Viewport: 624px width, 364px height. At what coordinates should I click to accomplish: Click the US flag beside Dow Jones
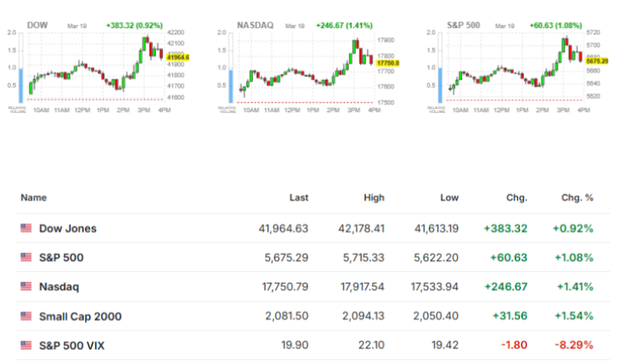pyautogui.click(x=26, y=228)
